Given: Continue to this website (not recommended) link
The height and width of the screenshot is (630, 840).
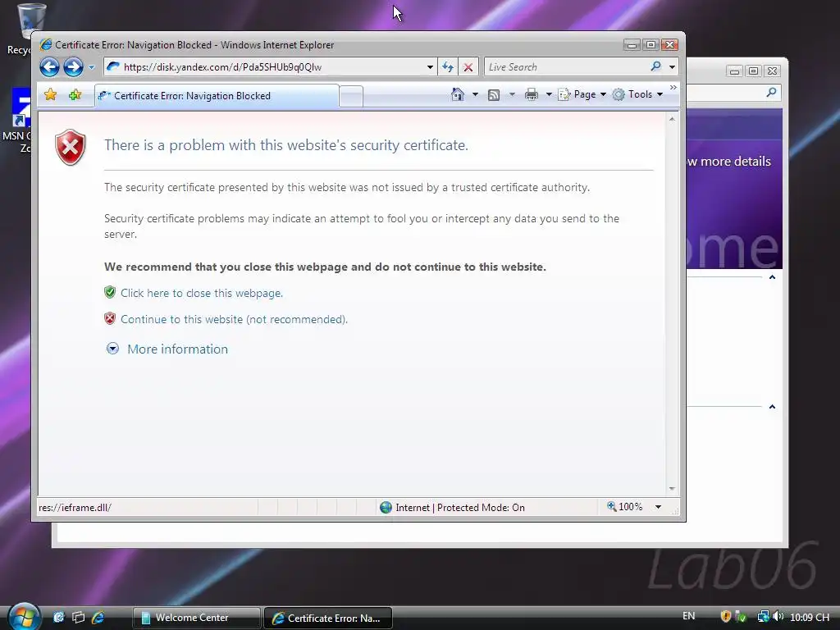Looking at the screenshot, I should [234, 319].
